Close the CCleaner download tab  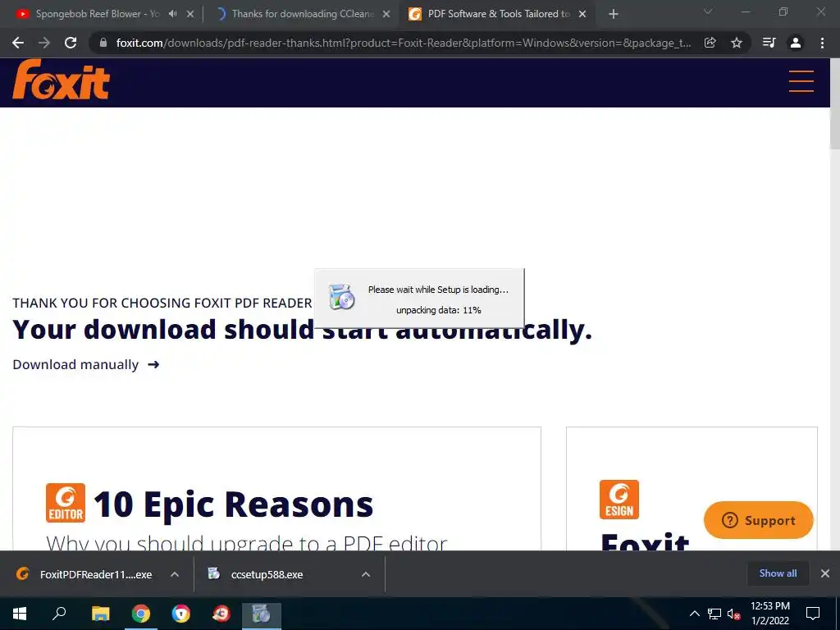386,14
